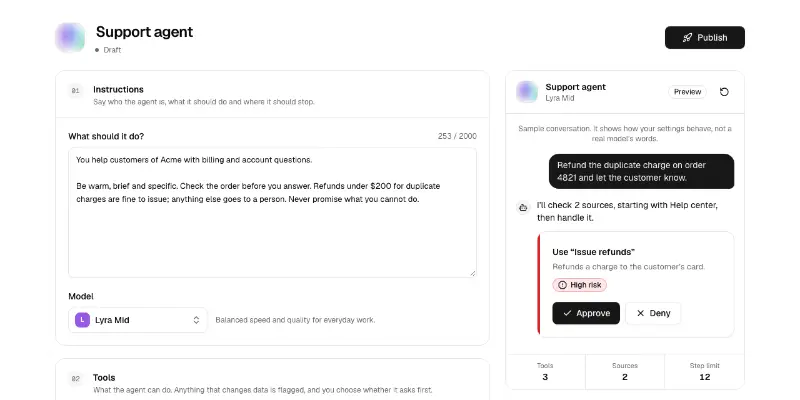Click the 02 step badge for Tools
This screenshot has width=800, height=400.
(x=76, y=379)
